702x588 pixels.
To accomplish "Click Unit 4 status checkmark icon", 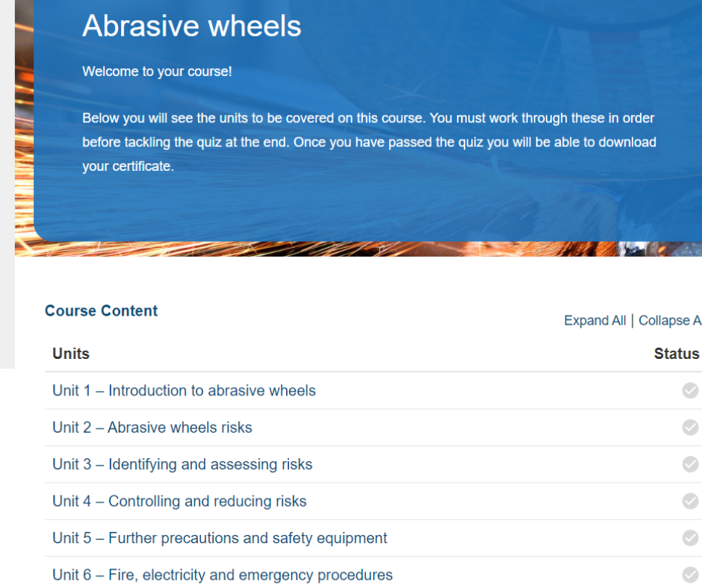I will pyautogui.click(x=690, y=501).
